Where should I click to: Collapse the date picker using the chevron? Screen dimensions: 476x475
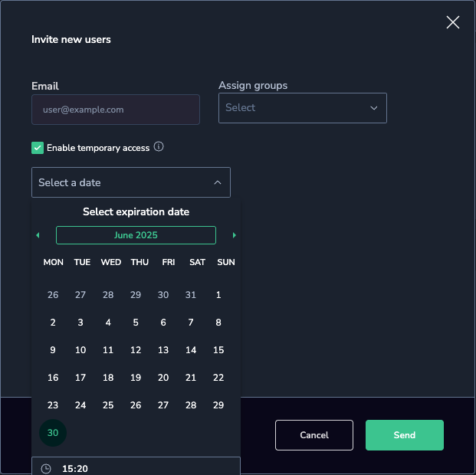(x=218, y=182)
